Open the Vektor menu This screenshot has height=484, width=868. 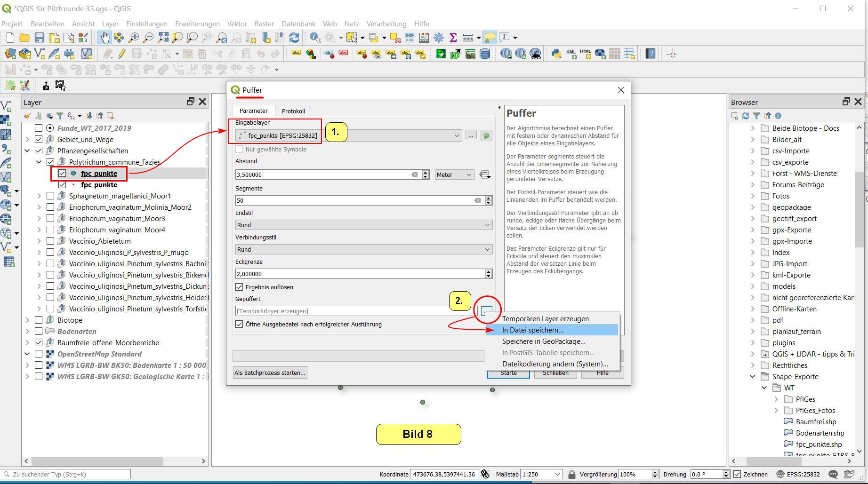point(237,24)
